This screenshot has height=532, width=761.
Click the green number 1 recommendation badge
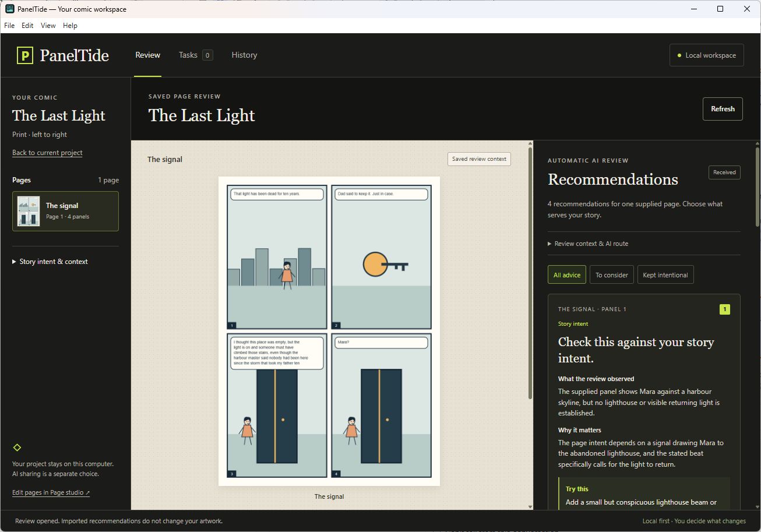(x=725, y=309)
